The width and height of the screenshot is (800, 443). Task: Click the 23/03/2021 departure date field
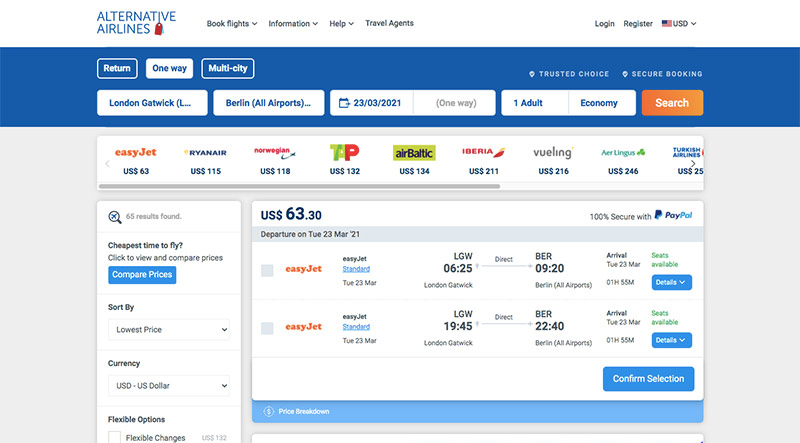click(x=371, y=103)
